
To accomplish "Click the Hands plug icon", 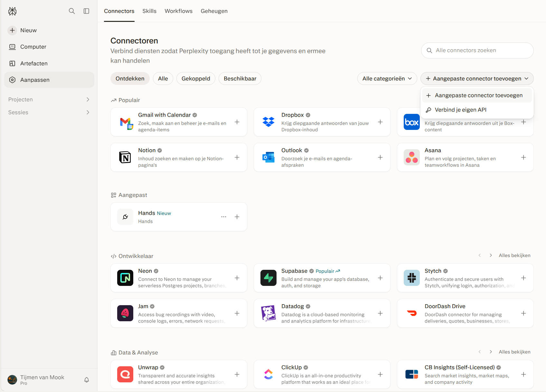I will 125,217.
